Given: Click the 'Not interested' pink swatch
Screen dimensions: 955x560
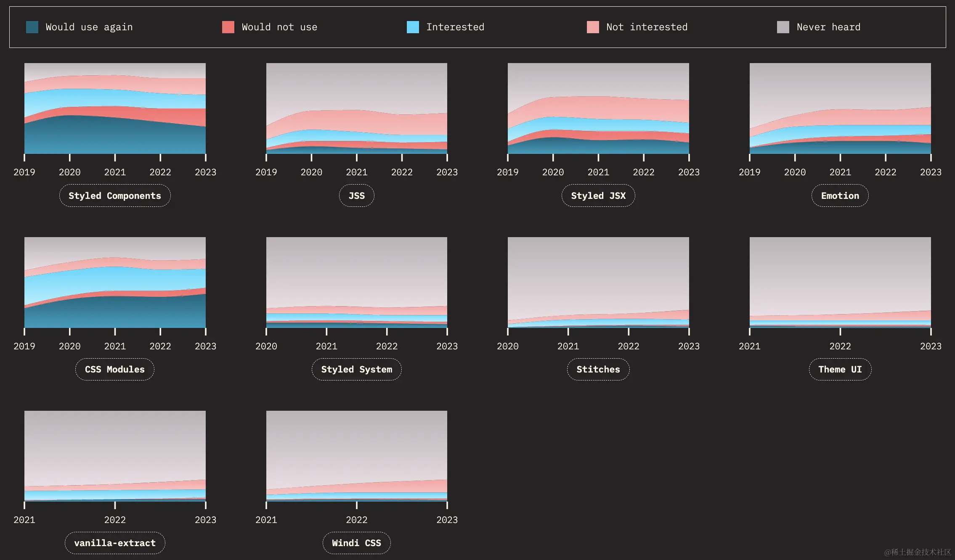Looking at the screenshot, I should (593, 27).
